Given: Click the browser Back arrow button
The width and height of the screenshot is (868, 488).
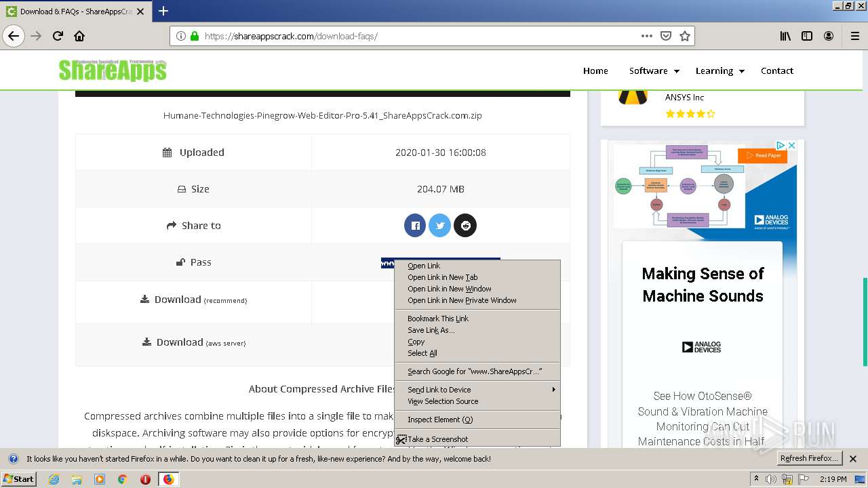Looking at the screenshot, I should coord(14,36).
